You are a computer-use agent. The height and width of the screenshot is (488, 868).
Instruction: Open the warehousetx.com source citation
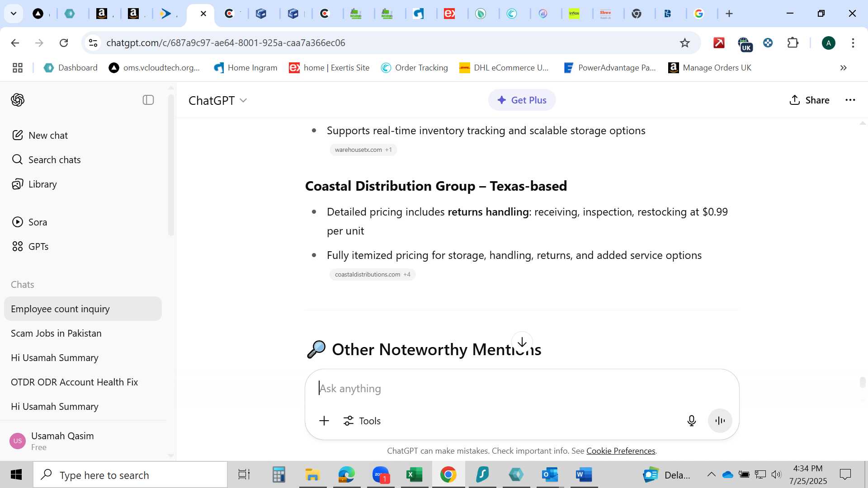pos(363,150)
